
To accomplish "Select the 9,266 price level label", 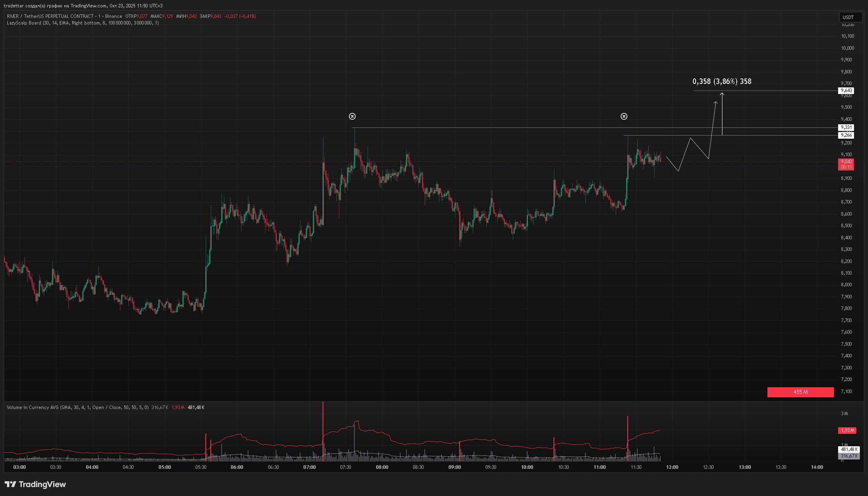I will coord(846,135).
